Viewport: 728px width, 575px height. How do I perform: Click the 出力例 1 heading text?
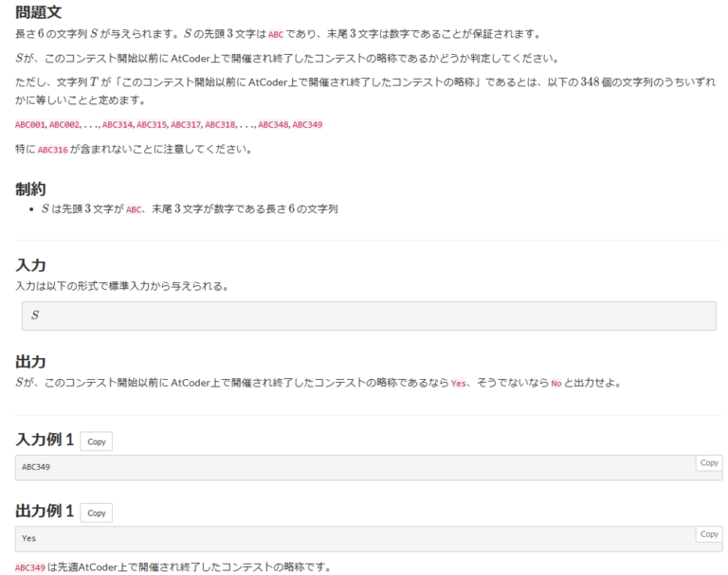click(x=45, y=511)
